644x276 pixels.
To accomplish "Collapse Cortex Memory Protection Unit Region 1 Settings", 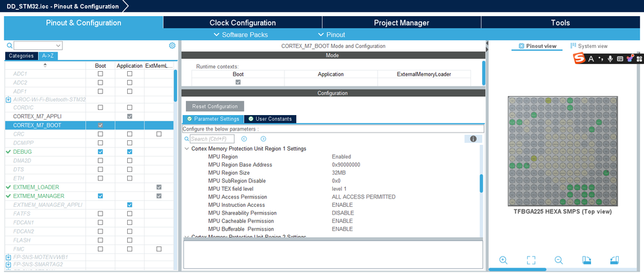I will [x=187, y=149].
